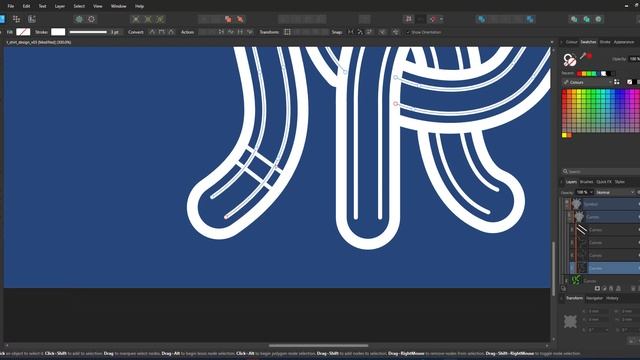Select the red recent colour swatch

(x=579, y=73)
